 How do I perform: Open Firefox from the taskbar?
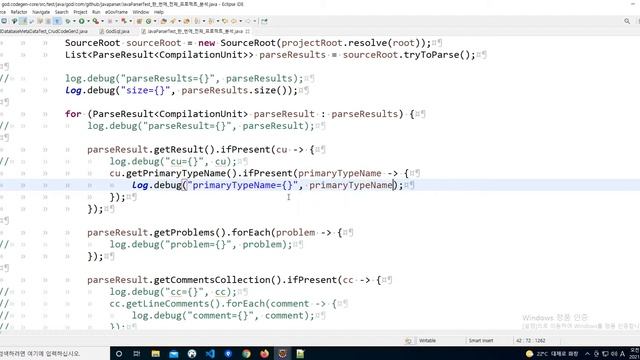264,353
